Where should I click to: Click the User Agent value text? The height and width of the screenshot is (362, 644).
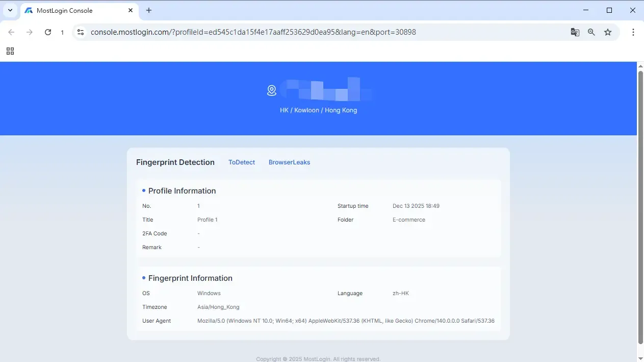[x=346, y=321]
